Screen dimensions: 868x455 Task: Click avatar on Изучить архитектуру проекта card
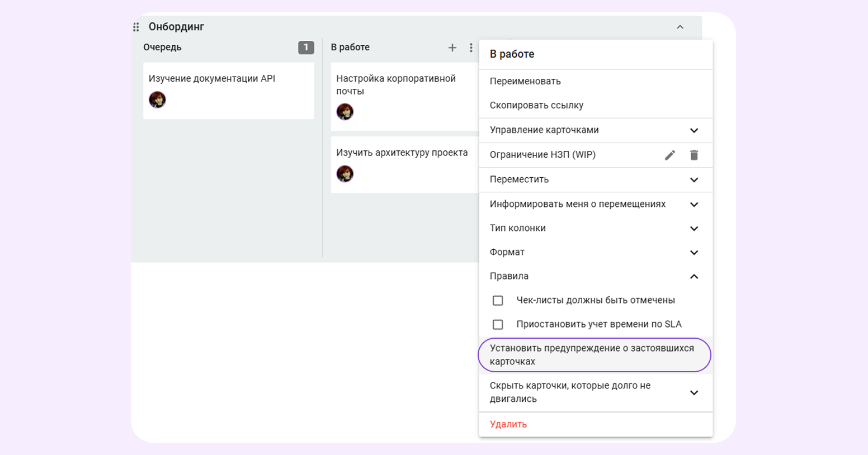coord(345,174)
